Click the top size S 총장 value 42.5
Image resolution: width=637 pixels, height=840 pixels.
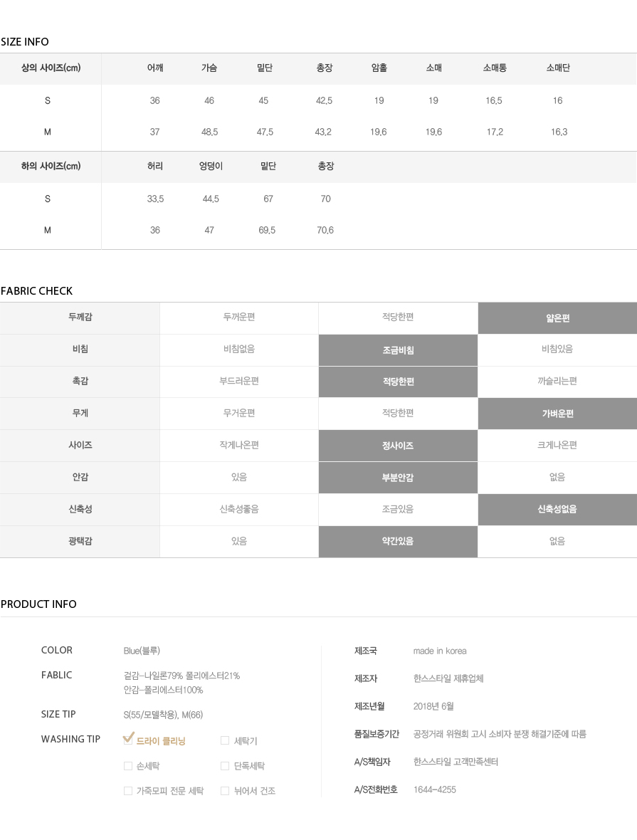pyautogui.click(x=324, y=100)
